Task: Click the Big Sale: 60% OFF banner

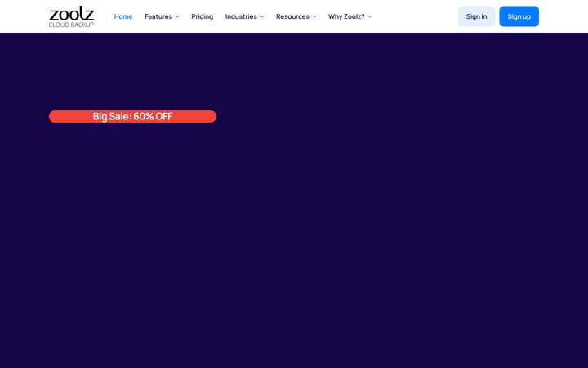Action: coord(133,116)
